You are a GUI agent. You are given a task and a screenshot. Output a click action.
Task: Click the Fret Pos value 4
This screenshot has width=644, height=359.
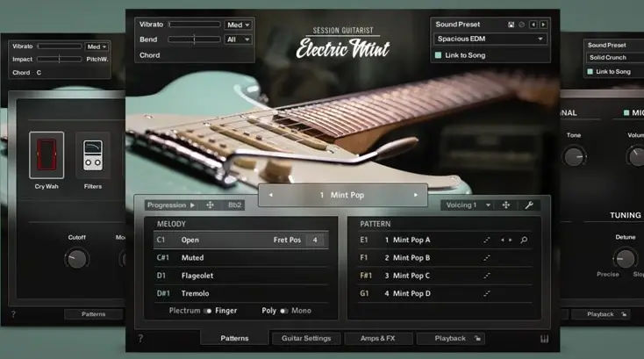coord(315,240)
